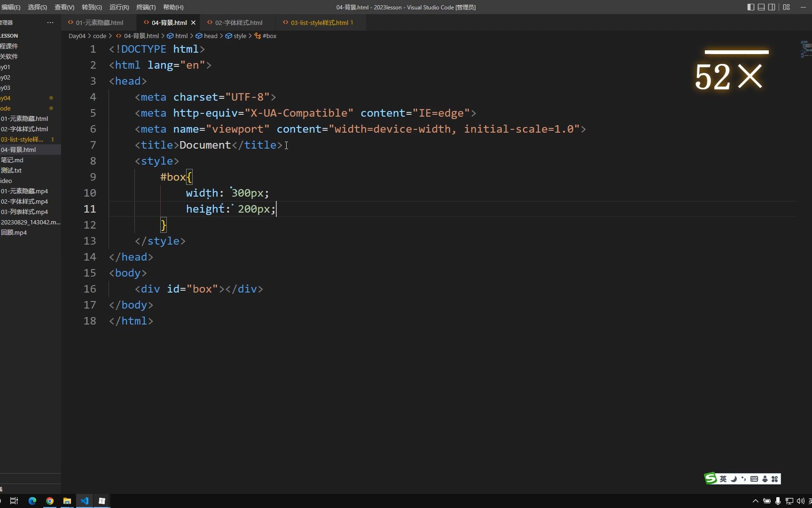Select 笔记.md in the file explorer
812x508 pixels.
13,160
